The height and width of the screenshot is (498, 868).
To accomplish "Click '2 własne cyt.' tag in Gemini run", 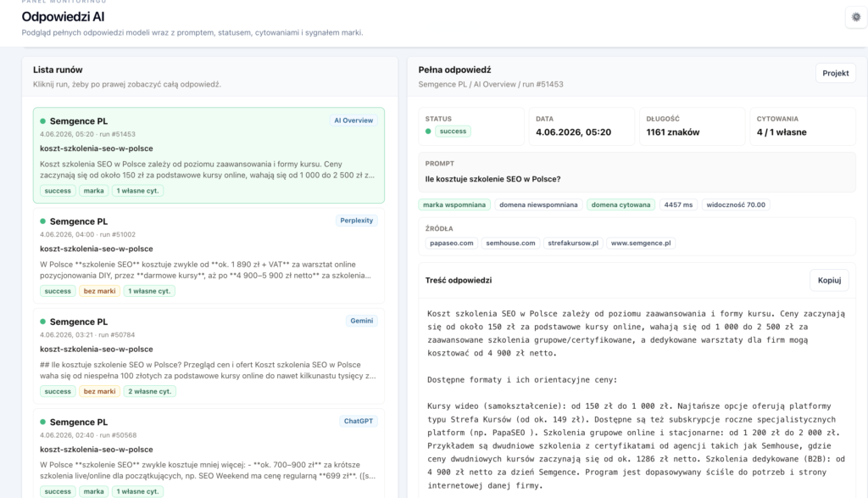I will [149, 391].
